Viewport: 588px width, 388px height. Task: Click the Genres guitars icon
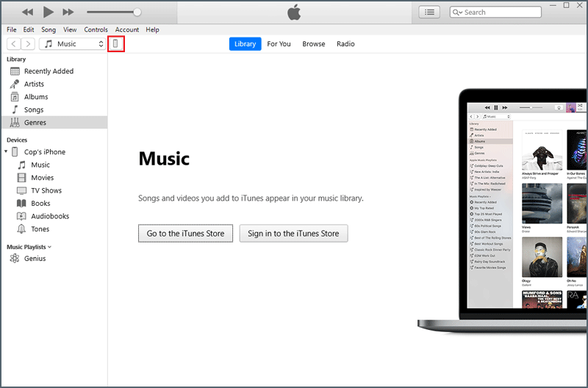coord(15,122)
